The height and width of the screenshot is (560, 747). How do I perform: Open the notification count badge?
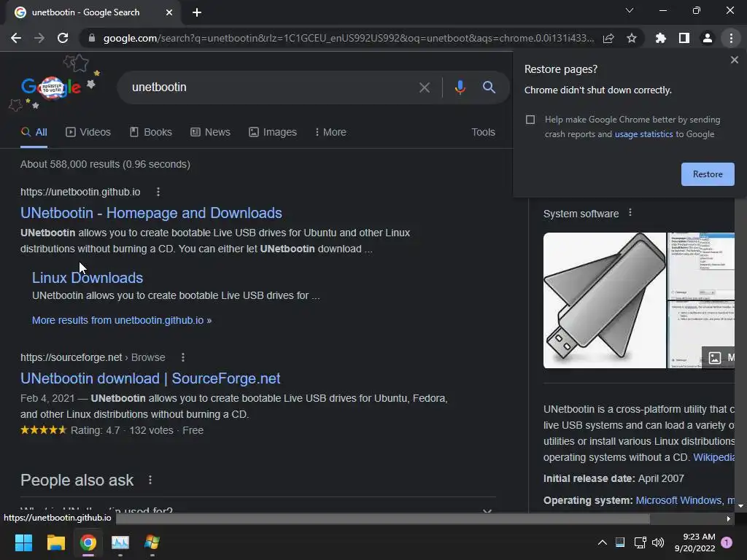click(x=727, y=542)
